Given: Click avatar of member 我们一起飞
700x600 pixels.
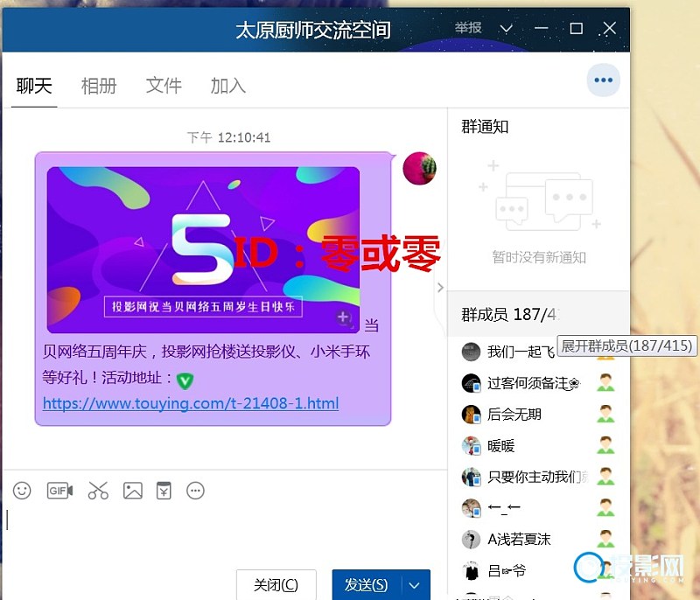Looking at the screenshot, I should [x=471, y=352].
